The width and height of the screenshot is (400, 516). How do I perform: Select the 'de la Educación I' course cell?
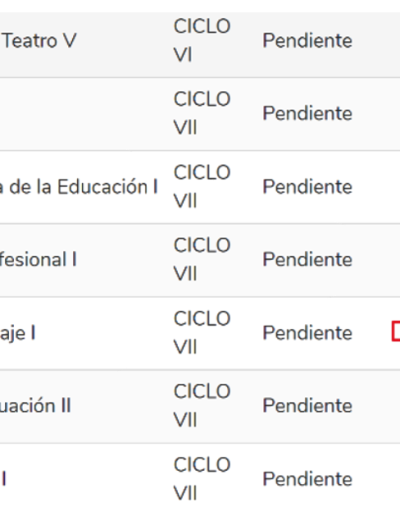click(x=79, y=187)
